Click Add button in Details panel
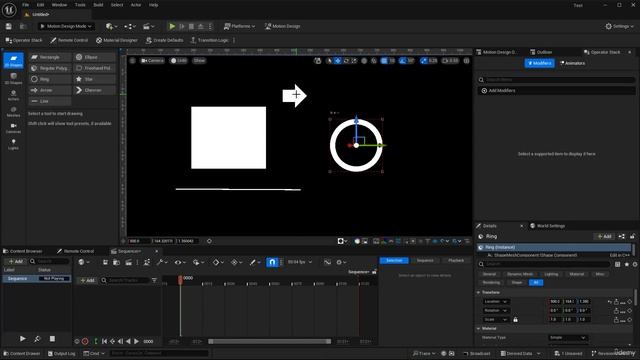 click(x=604, y=236)
